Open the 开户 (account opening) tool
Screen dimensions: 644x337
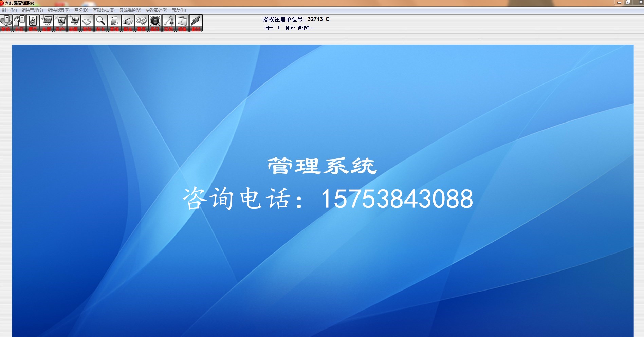point(60,22)
